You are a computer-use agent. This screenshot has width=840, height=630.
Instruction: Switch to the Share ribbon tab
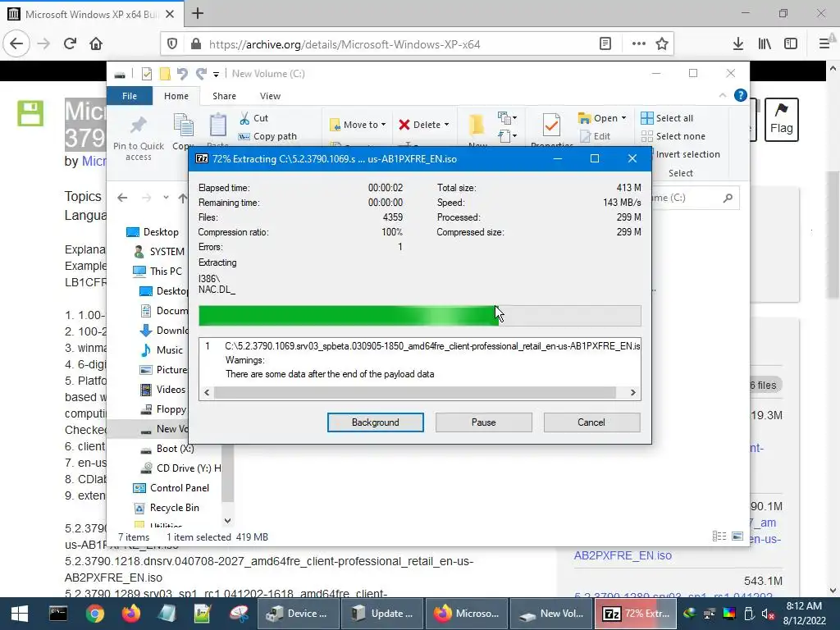point(224,96)
